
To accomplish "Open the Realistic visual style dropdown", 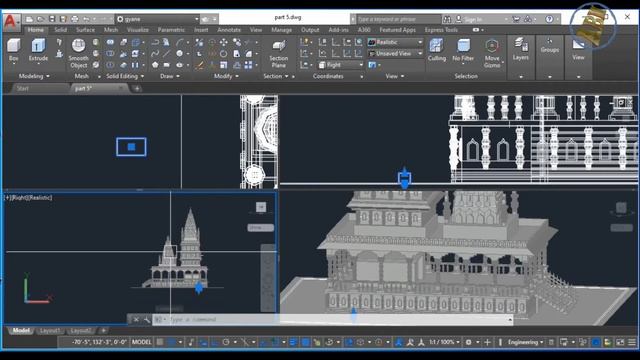I will (395, 42).
